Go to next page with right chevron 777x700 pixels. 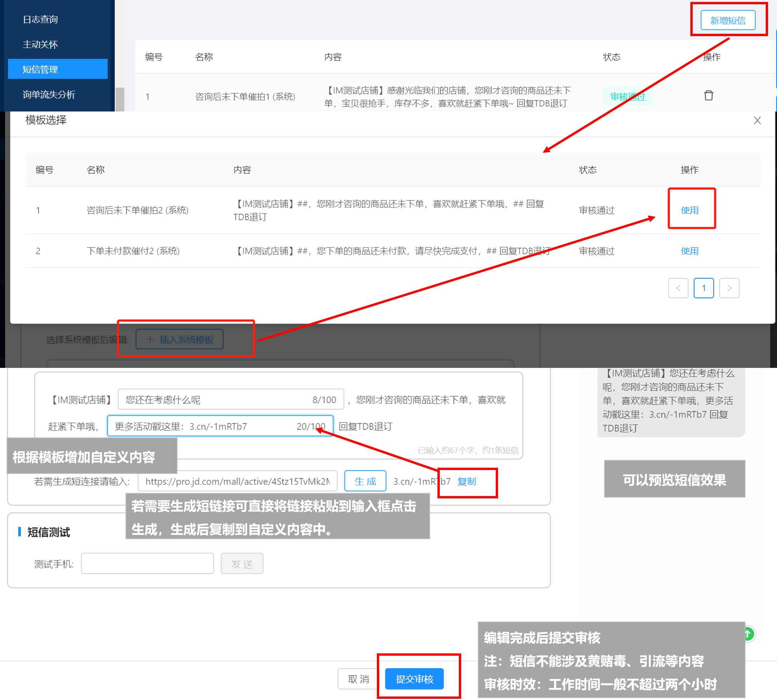(729, 288)
